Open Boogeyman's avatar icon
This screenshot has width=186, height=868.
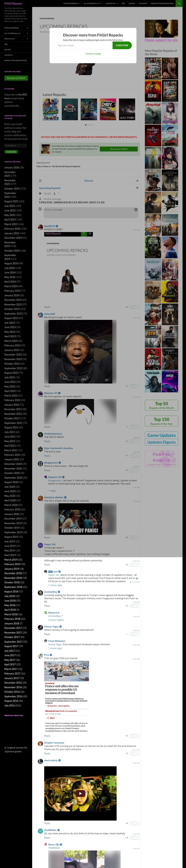coord(40,464)
